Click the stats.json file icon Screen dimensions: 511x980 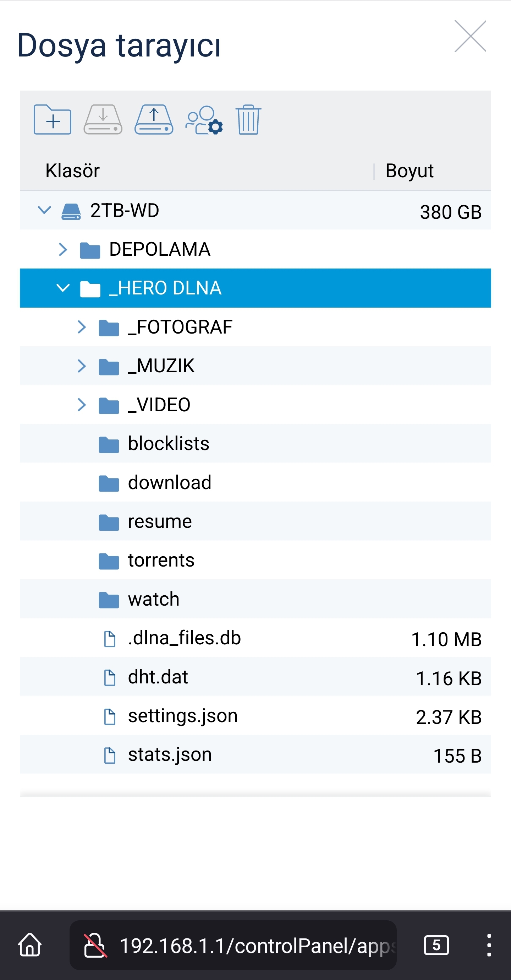tap(110, 756)
